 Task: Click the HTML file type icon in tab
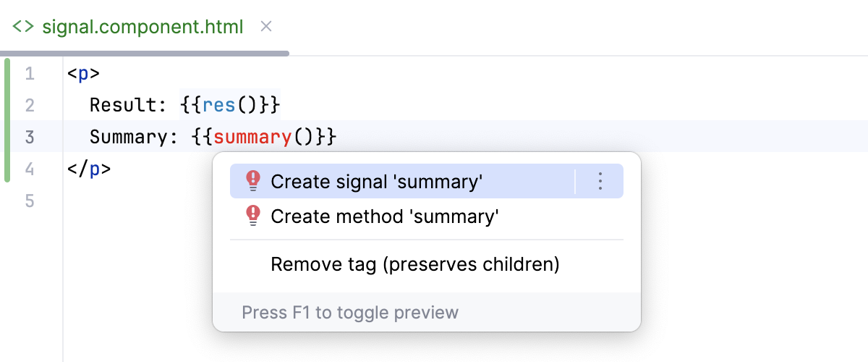23,28
